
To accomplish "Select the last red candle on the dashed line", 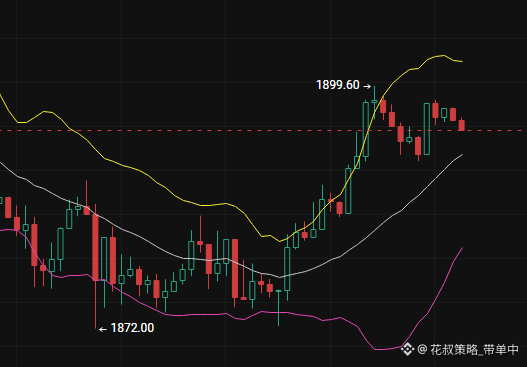I will (462, 125).
